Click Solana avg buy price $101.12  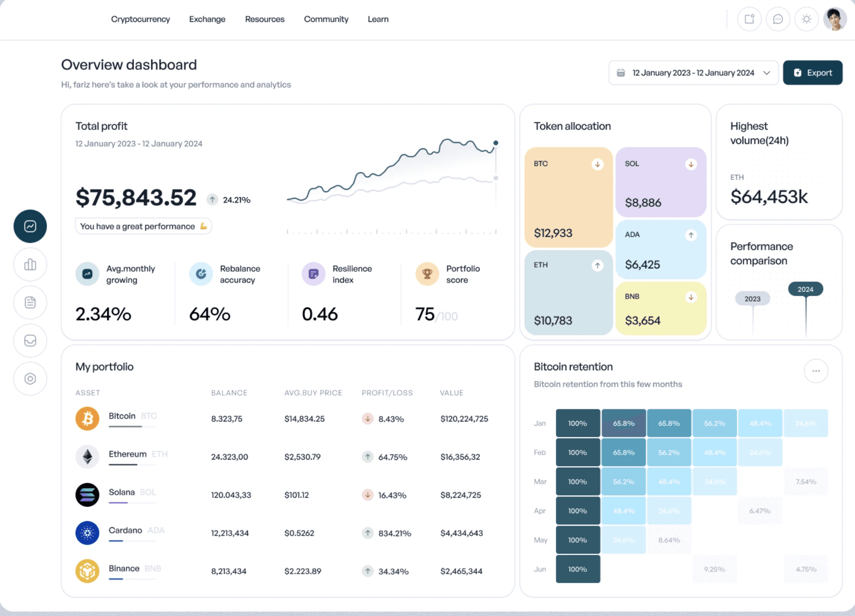point(297,495)
